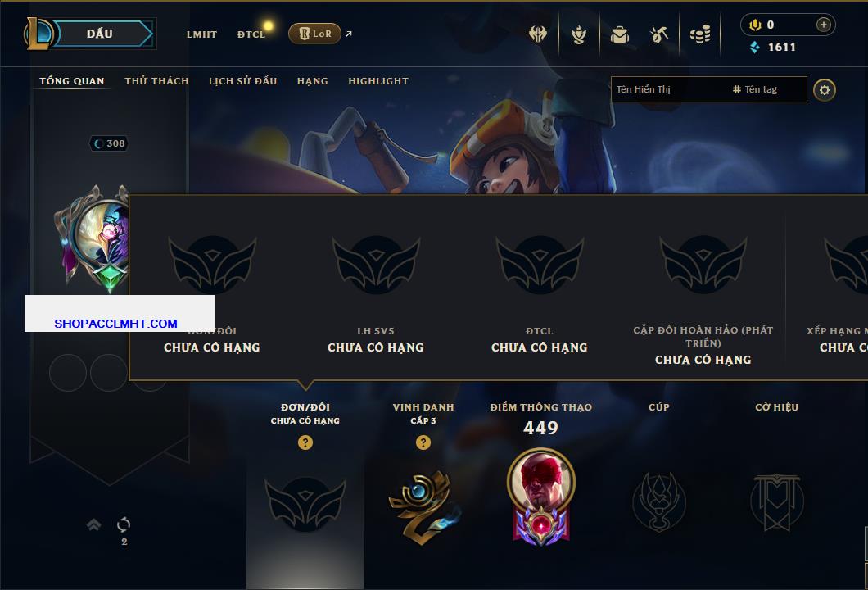Image resolution: width=868 pixels, height=590 pixels.
Task: Open the LoR external link button
Action: (314, 34)
